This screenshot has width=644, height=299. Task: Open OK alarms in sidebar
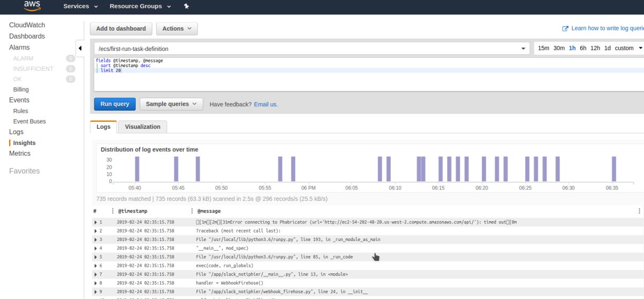(x=17, y=79)
